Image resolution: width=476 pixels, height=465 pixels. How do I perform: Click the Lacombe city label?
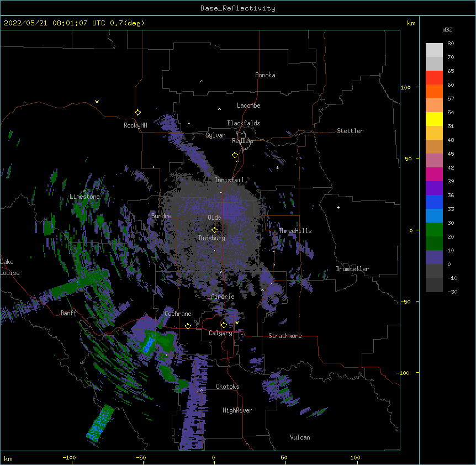point(248,105)
